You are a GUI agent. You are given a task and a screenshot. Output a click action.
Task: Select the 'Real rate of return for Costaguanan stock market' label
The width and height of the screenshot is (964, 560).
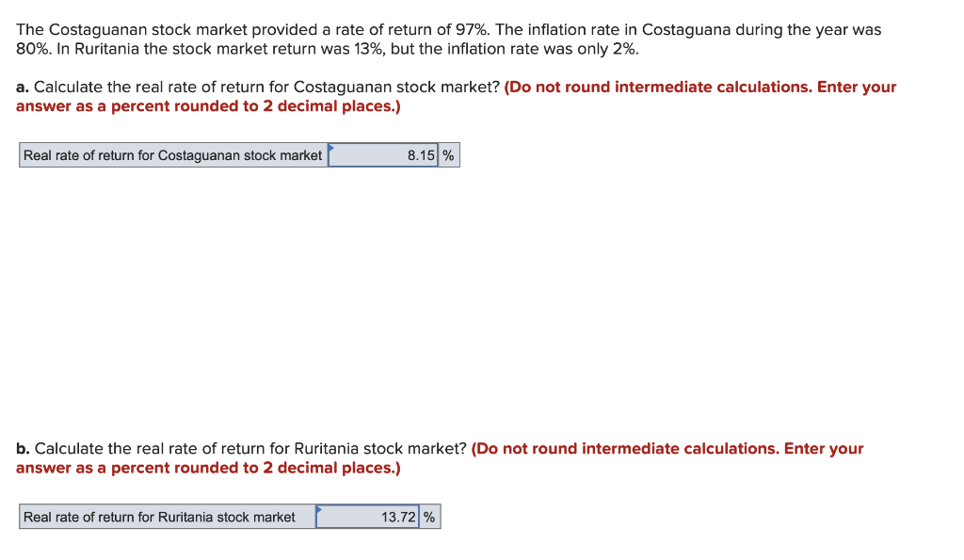click(173, 155)
